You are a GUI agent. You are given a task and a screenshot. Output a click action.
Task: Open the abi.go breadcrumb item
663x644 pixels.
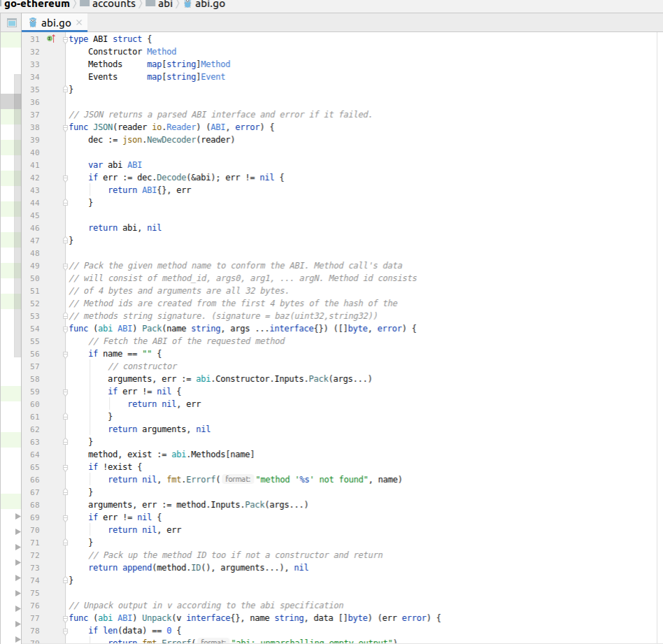[210, 3]
